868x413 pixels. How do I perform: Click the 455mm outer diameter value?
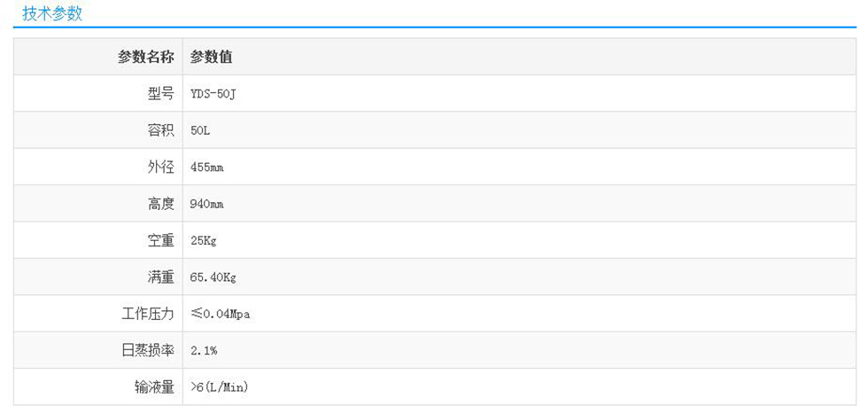point(207,167)
